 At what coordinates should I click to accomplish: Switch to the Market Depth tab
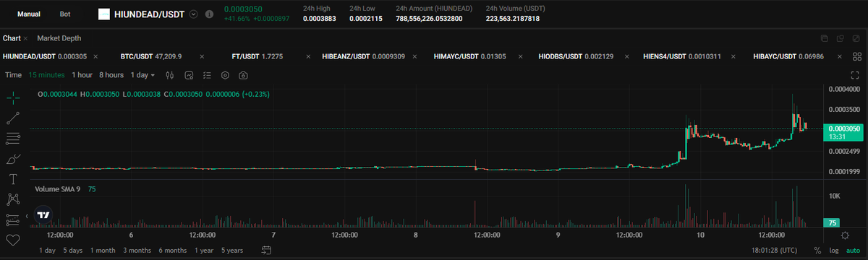click(59, 38)
